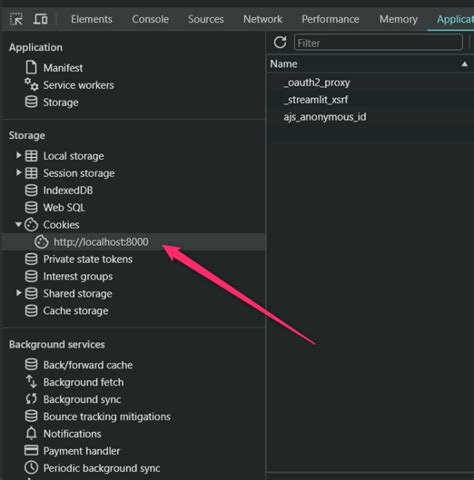Expand the Local storage tree
Image resolution: width=474 pixels, height=480 pixels.
(19, 155)
